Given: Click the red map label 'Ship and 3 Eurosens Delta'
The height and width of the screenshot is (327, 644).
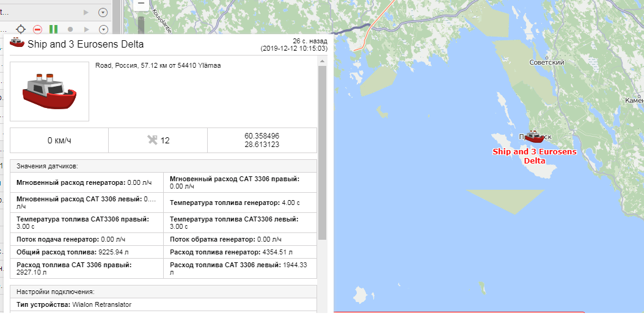Looking at the screenshot, I should pyautogui.click(x=534, y=156).
